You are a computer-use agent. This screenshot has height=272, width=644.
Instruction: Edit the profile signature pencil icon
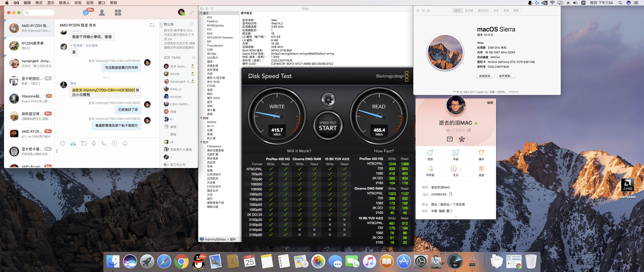(469, 130)
